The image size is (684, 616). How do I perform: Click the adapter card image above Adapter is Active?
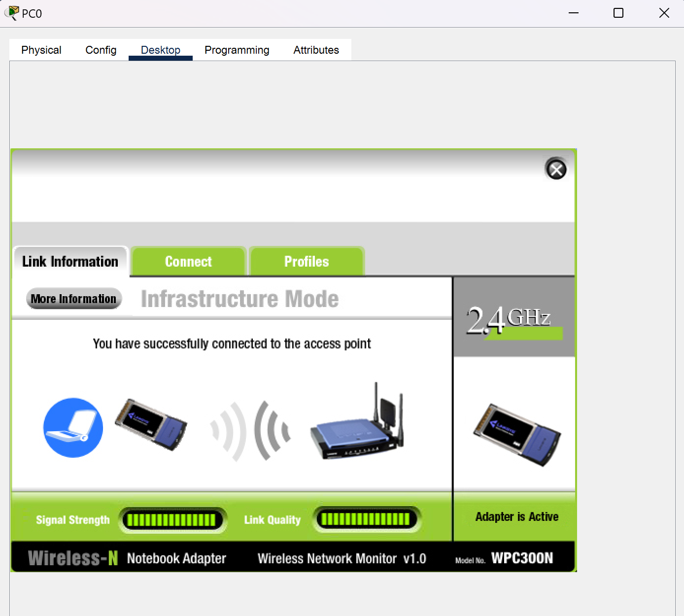click(517, 435)
